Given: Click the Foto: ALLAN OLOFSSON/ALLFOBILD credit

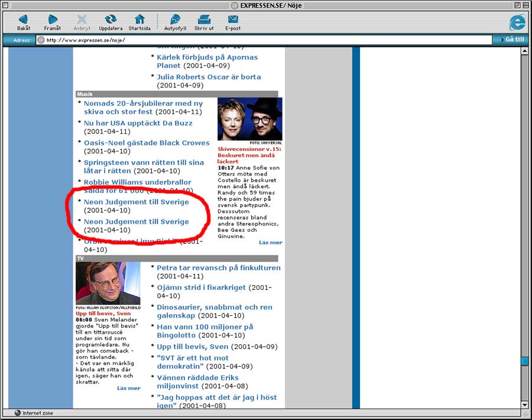Looking at the screenshot, I should tap(108, 308).
